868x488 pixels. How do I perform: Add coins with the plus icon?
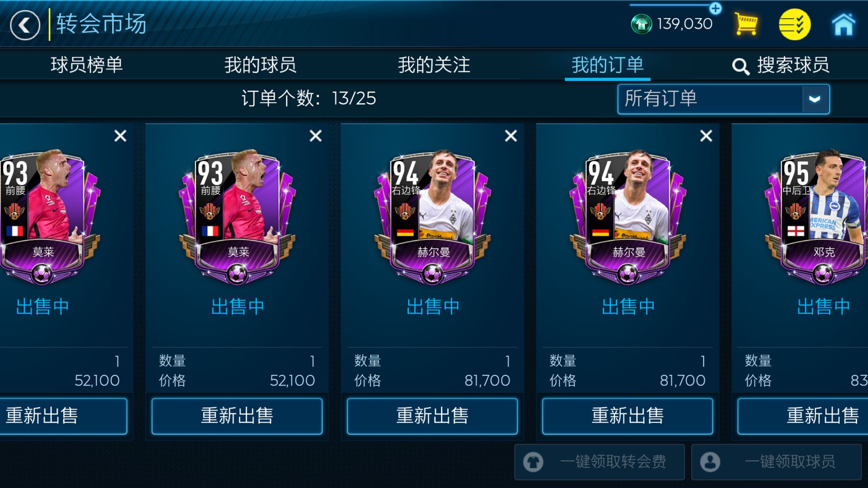pyautogui.click(x=715, y=8)
